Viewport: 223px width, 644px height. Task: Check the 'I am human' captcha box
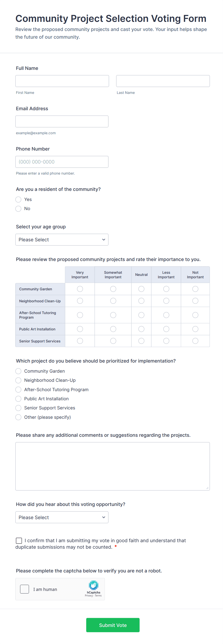point(24,589)
